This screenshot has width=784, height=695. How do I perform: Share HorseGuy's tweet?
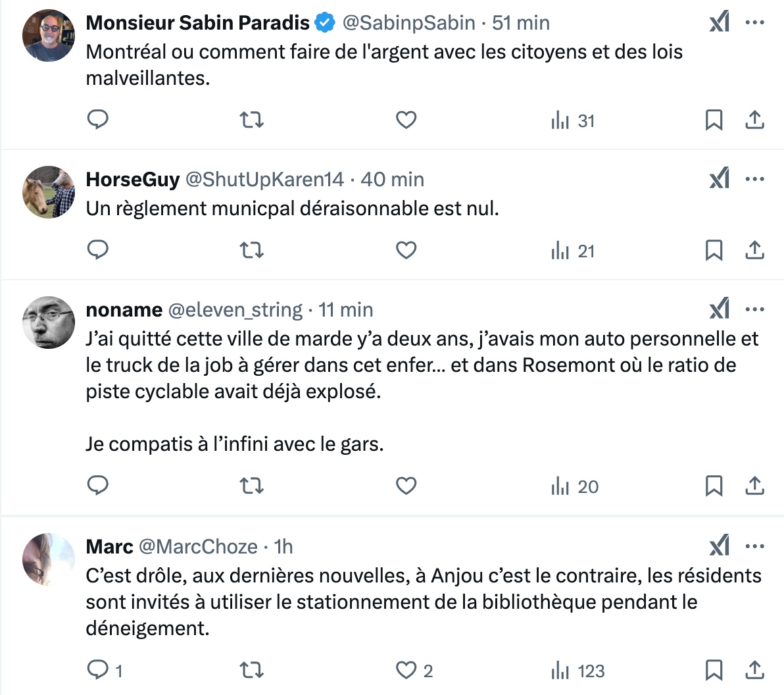[x=754, y=250]
